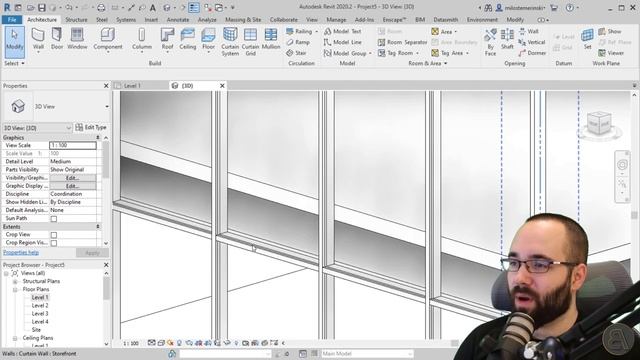The image size is (640, 360).
Task: Click the Detail Level value Medium
Action: coord(73,162)
